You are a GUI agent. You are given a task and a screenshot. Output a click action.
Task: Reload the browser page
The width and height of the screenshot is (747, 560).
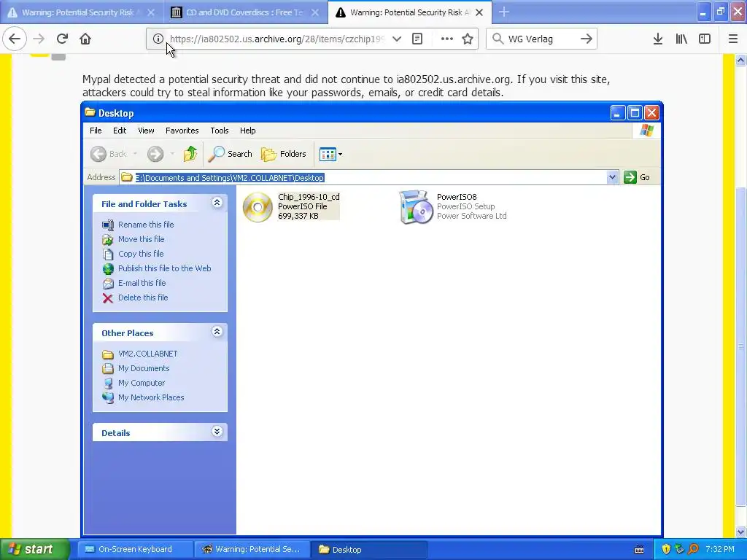pyautogui.click(x=62, y=39)
